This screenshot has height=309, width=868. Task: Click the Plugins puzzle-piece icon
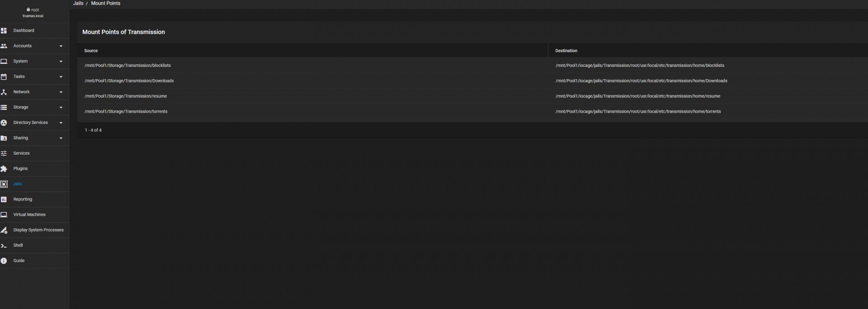pyautogui.click(x=4, y=169)
